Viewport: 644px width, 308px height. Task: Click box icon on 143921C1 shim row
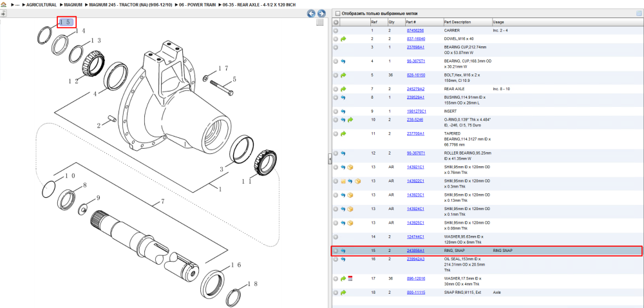(350, 167)
